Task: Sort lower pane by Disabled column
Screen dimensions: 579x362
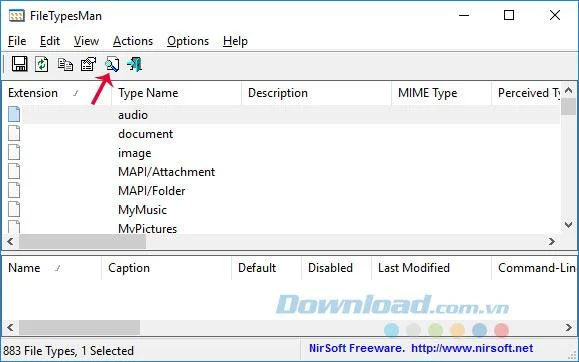Action: pyautogui.click(x=336, y=268)
